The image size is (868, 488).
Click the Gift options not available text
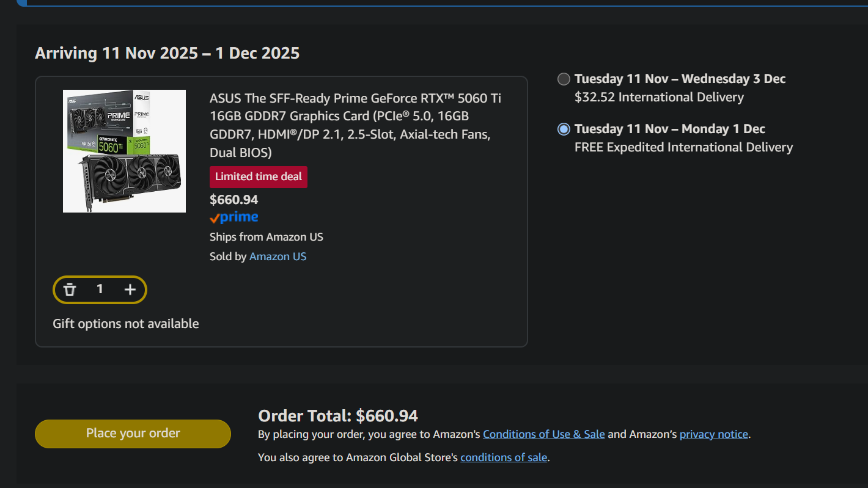coord(126,324)
